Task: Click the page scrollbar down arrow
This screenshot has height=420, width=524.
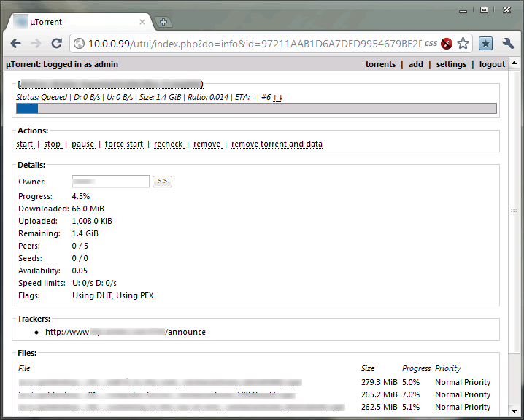Action: pyautogui.click(x=515, y=411)
